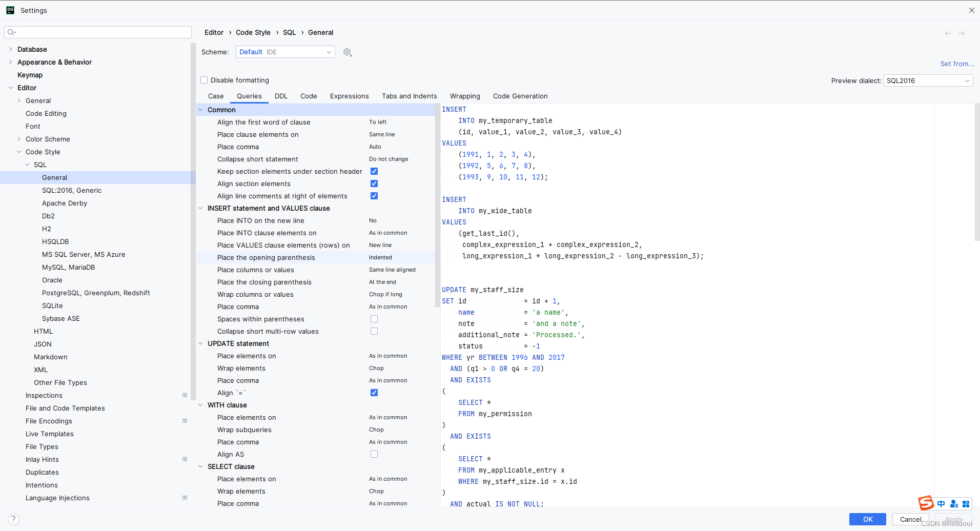Switch to the Wrapping tab

pos(465,96)
